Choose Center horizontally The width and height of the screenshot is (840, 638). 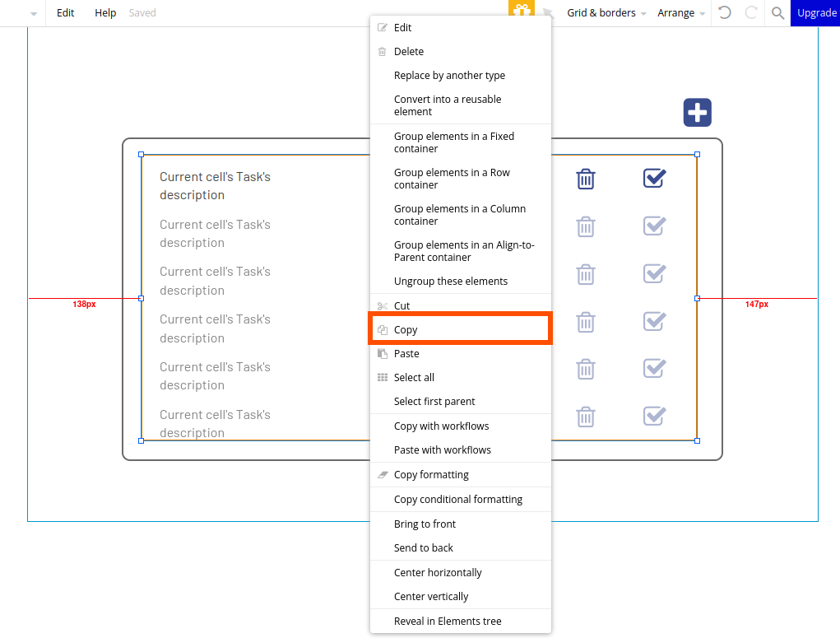(460, 573)
